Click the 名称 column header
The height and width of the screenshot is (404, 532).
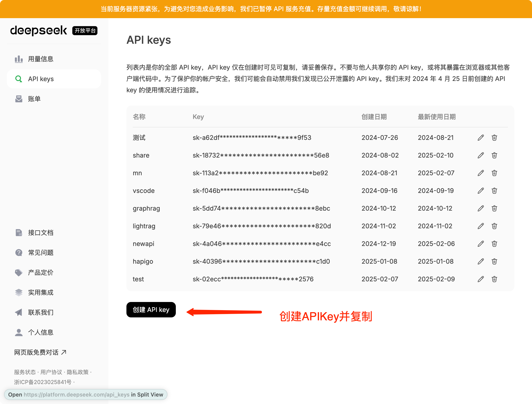coord(139,117)
